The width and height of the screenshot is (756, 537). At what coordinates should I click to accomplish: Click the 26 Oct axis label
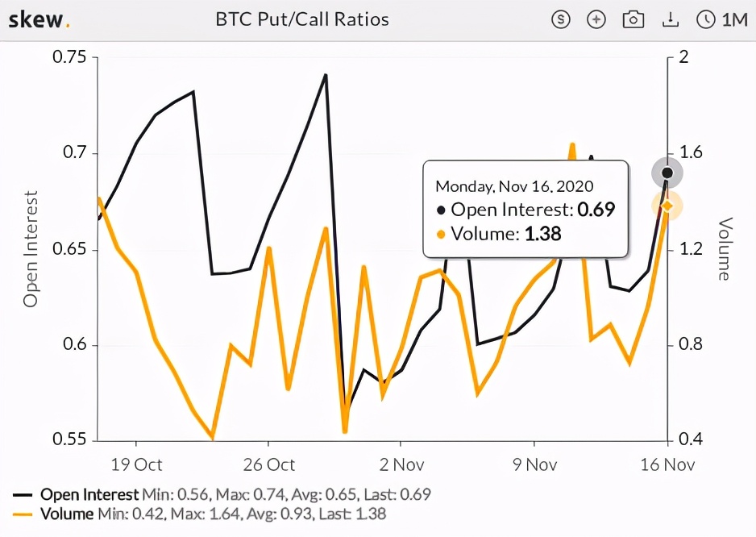coord(268,464)
